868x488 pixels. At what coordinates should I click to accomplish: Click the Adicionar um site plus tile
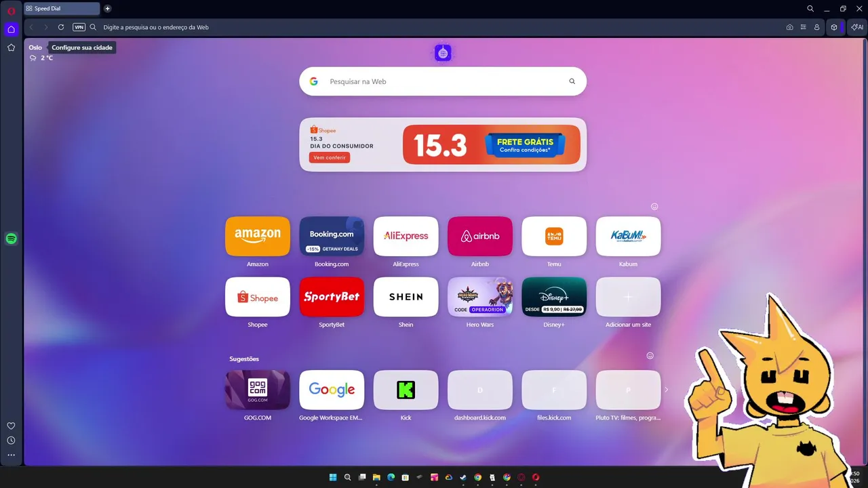coord(628,296)
